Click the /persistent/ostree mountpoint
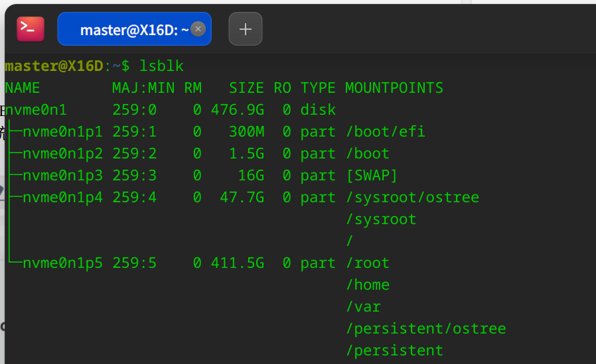Image resolution: width=596 pixels, height=364 pixels. (x=425, y=329)
